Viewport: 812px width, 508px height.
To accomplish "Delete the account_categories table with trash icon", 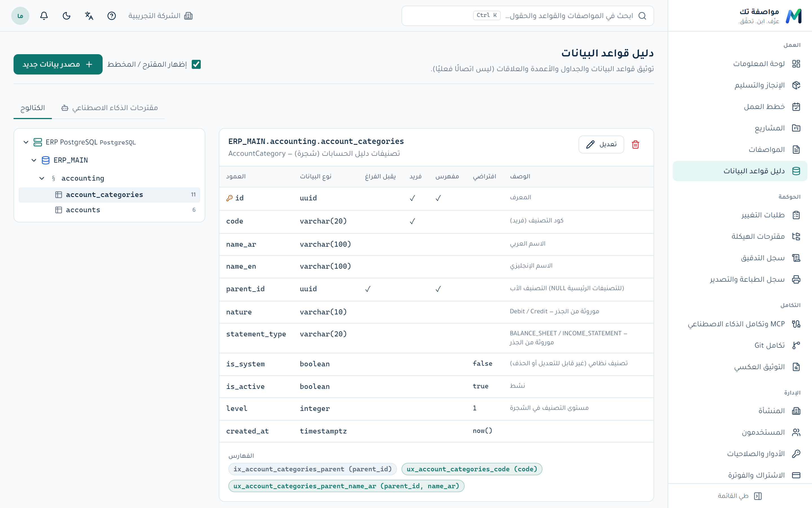I will [635, 144].
